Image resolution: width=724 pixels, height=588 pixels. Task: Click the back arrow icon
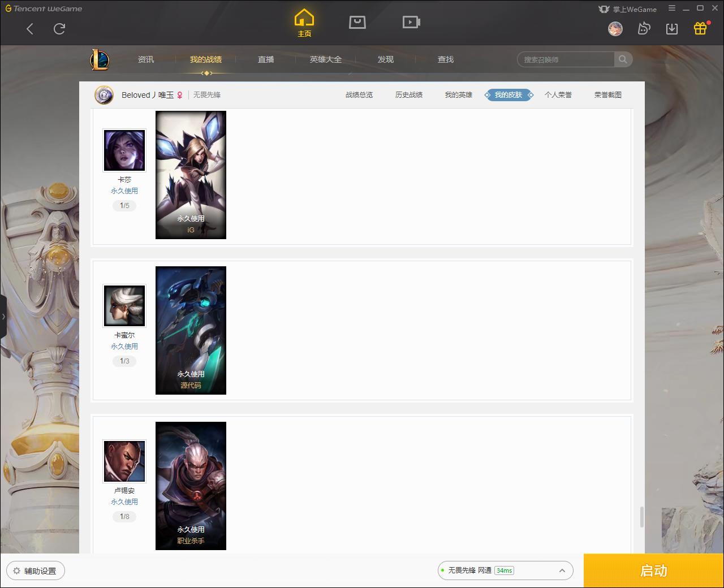[x=30, y=29]
